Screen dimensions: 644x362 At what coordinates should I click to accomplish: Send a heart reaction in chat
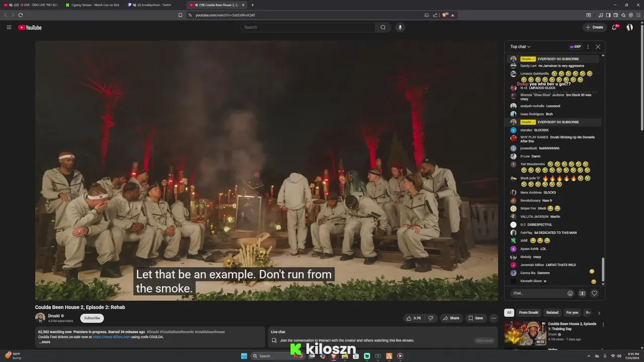(594, 293)
